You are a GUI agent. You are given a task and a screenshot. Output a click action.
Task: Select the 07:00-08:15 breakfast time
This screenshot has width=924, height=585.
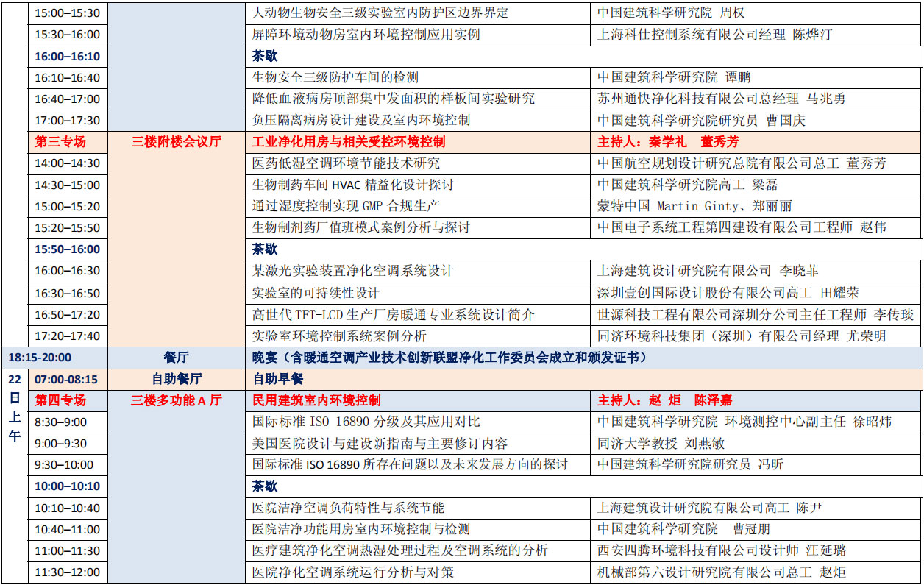[x=68, y=379]
